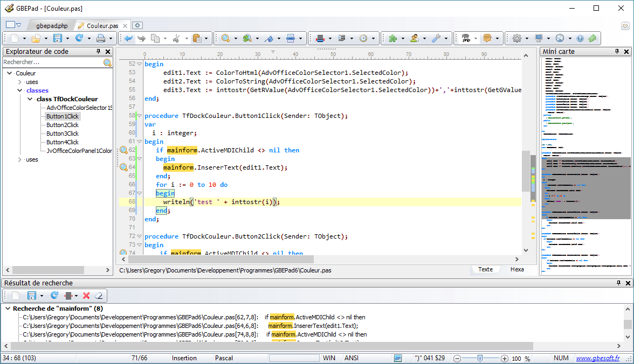
Task: Click the users icon in toolbar
Action: point(415,38)
